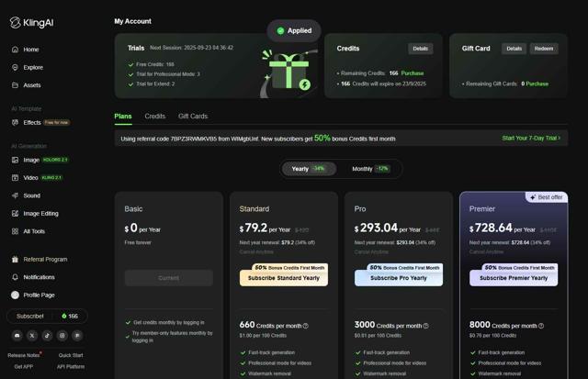The image size is (588, 379).
Task: Click Purchase link beside Remaining Credits
Action: [413, 73]
